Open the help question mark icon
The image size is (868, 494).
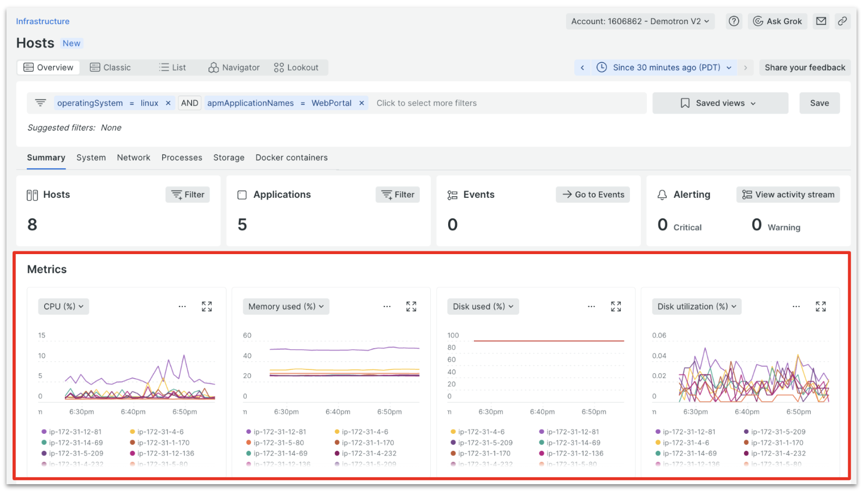pyautogui.click(x=734, y=21)
